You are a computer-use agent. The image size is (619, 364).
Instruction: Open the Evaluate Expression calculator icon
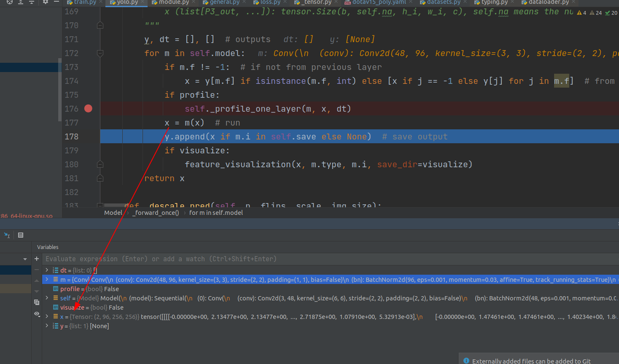tap(21, 235)
